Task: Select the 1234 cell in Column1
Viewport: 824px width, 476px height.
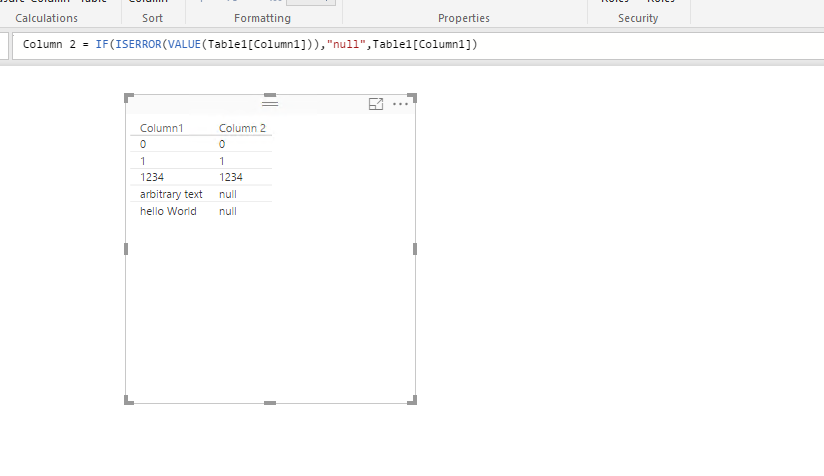Action: click(x=152, y=178)
